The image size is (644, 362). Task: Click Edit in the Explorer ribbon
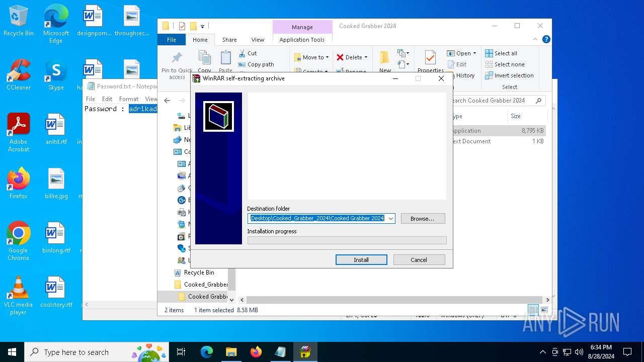457,64
